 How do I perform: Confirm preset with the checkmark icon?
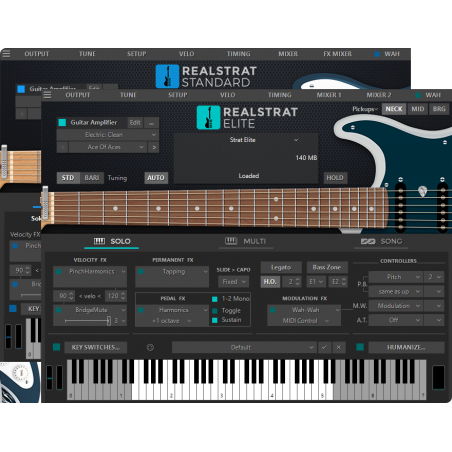(x=324, y=347)
